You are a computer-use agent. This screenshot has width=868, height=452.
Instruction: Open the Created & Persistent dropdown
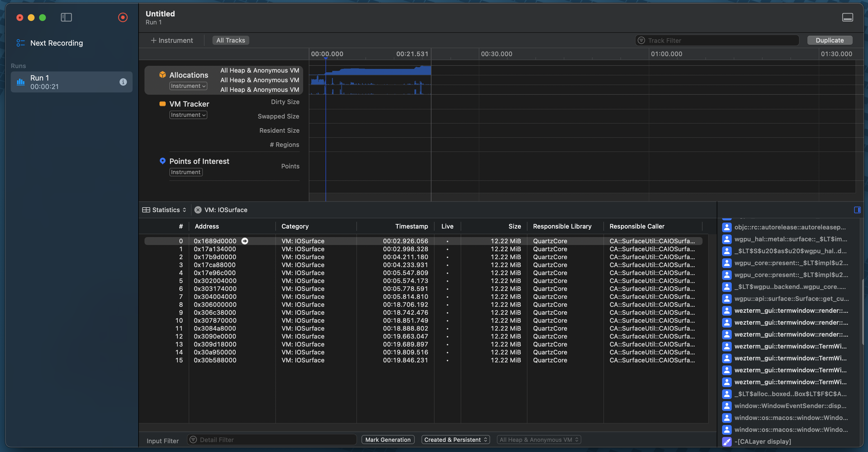(455, 440)
